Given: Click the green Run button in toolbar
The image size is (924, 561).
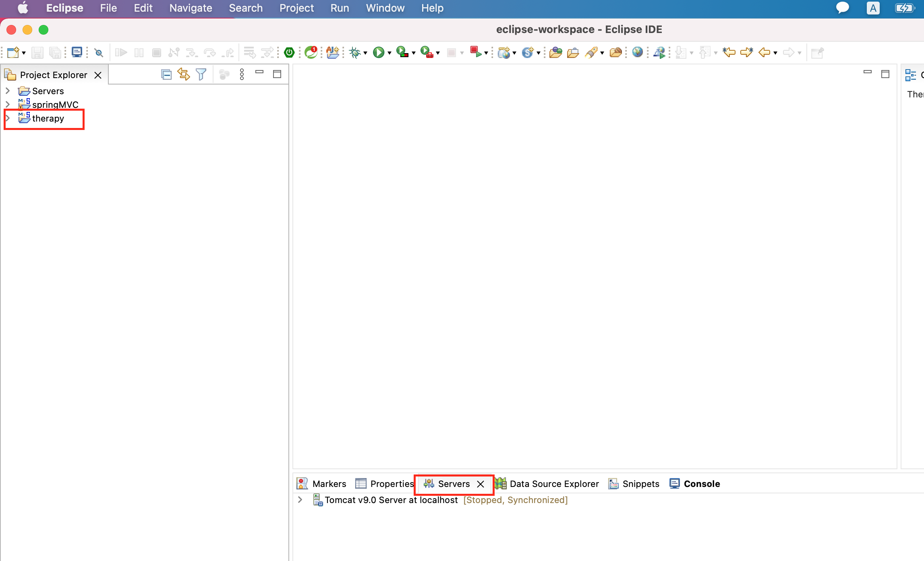Looking at the screenshot, I should [378, 53].
